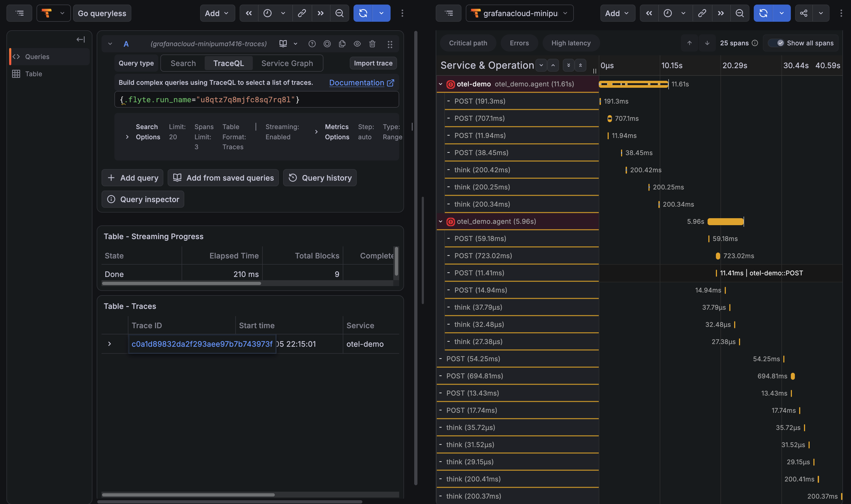Toggle Critical path filter

coord(468,43)
